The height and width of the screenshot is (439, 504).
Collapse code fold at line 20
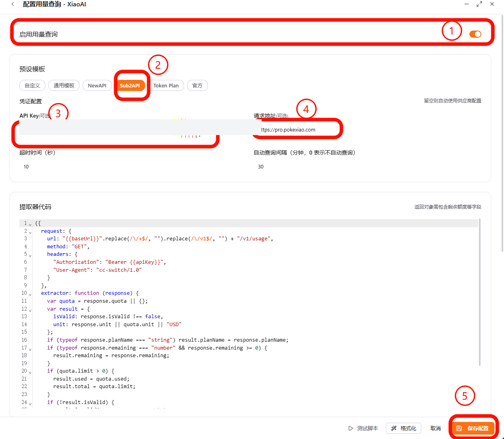pos(30,372)
